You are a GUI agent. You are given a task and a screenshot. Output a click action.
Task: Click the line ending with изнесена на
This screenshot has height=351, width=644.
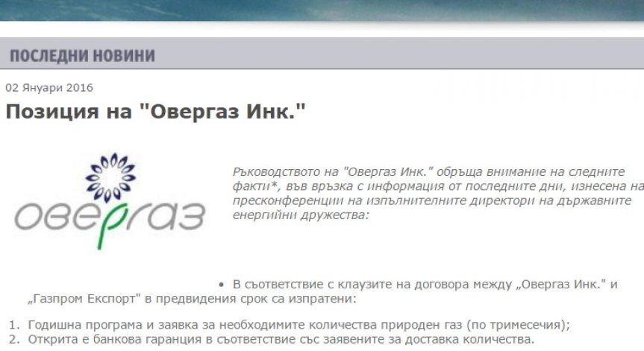[438, 186]
